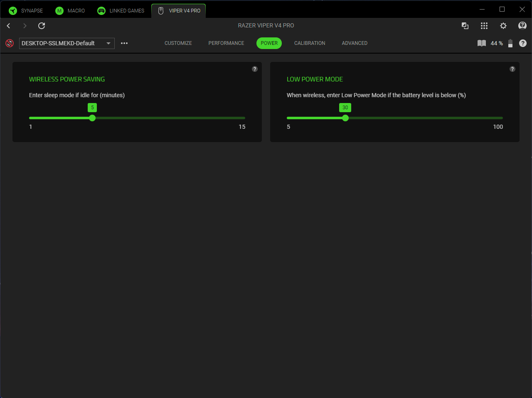Click the Synapse logo icon
Image resolution: width=532 pixels, height=398 pixels.
point(13,11)
